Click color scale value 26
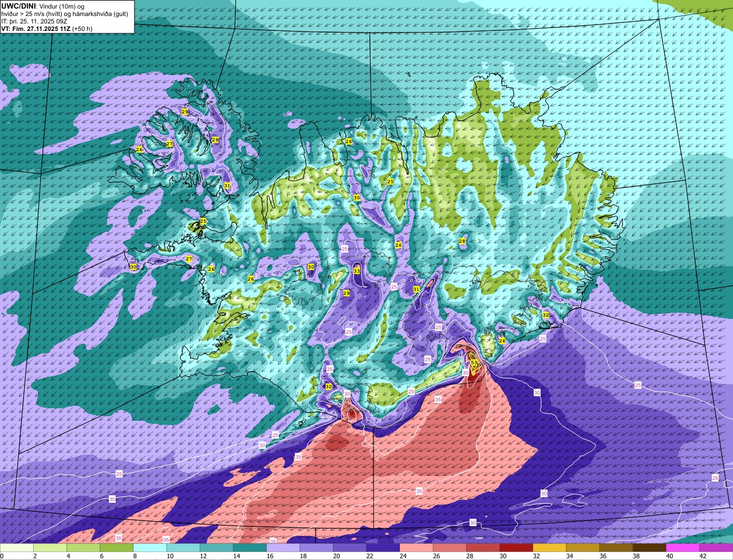This screenshot has width=733, height=560. click(x=436, y=556)
